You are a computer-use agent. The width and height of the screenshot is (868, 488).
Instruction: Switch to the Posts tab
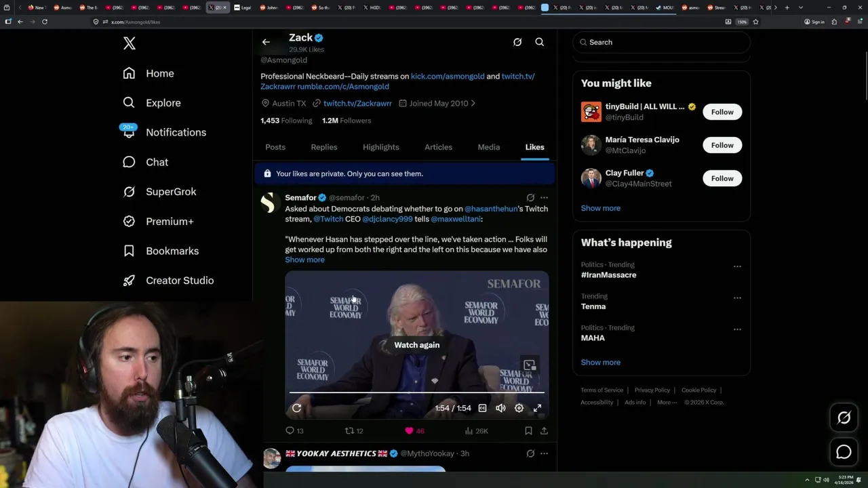pyautogui.click(x=275, y=147)
